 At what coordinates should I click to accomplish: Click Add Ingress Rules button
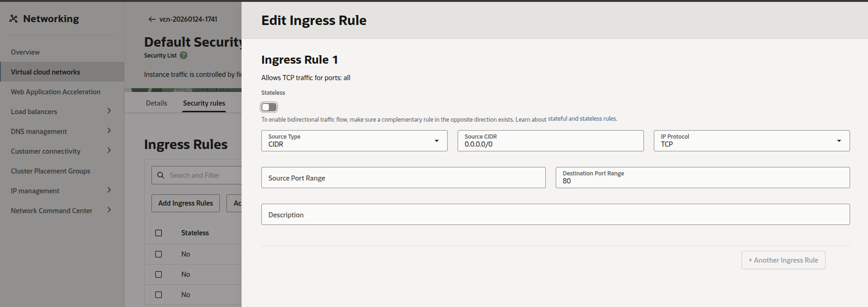coord(185,203)
